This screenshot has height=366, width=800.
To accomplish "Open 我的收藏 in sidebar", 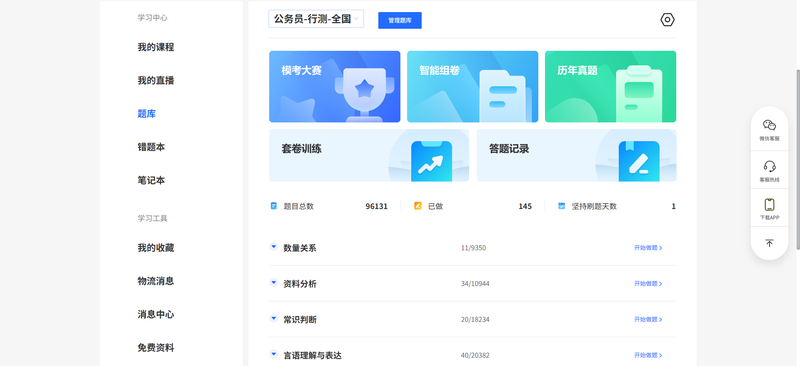I will (156, 248).
